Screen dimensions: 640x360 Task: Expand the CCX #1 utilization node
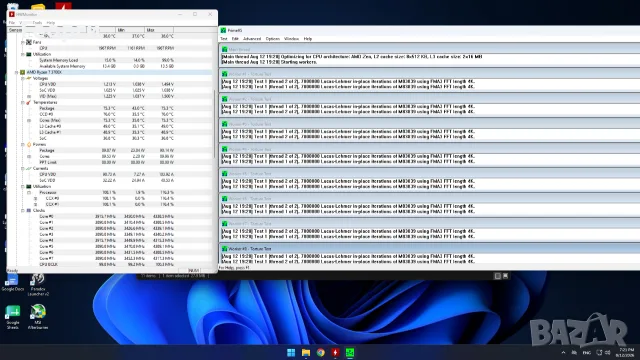[x=35, y=204]
